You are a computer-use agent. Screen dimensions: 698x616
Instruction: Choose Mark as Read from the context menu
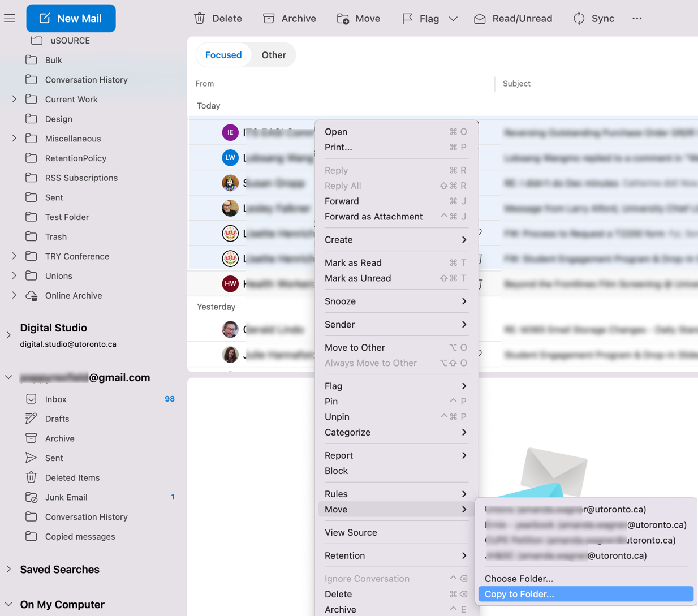click(353, 262)
